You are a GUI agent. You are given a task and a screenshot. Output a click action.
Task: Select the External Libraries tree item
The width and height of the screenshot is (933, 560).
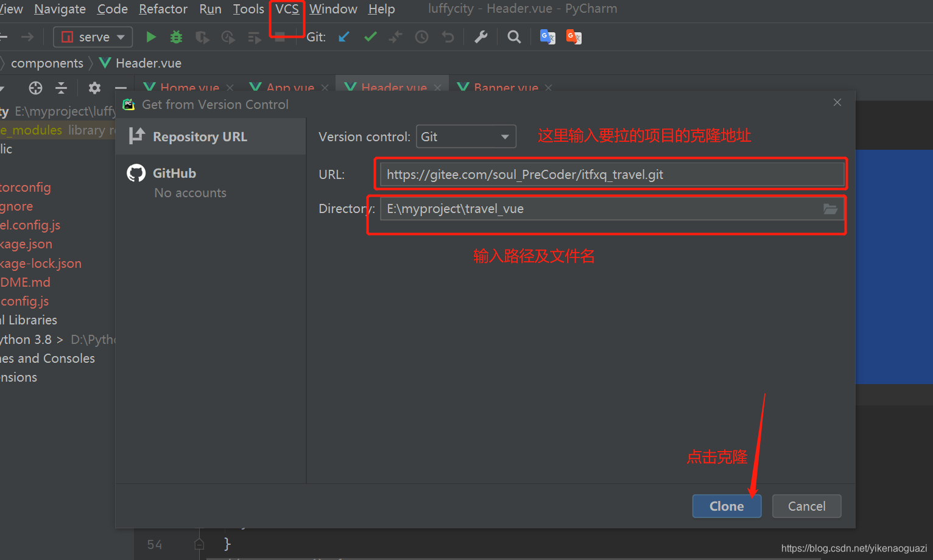pos(29,320)
